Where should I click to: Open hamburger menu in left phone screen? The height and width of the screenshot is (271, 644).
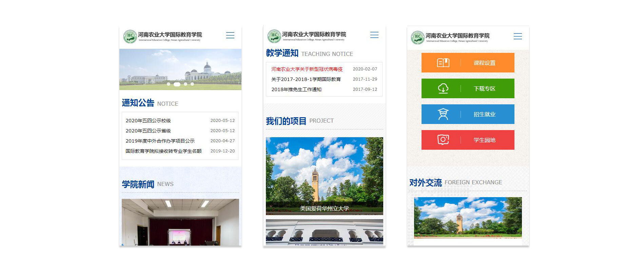point(230,35)
